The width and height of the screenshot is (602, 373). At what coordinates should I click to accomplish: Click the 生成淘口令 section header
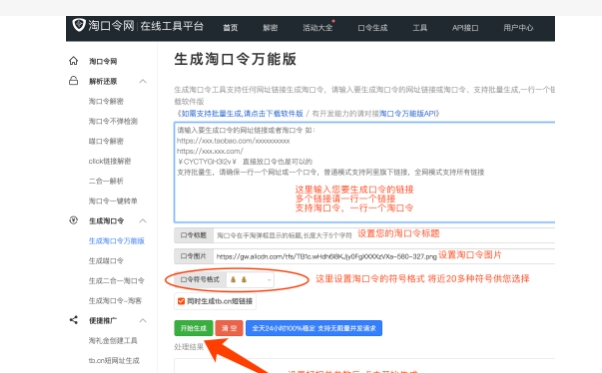[x=106, y=221]
